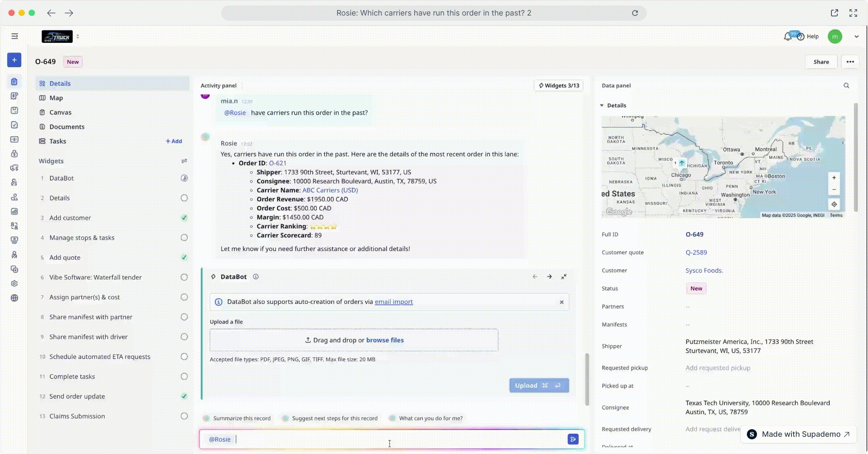Collapse the Details section in Data panel

click(602, 106)
